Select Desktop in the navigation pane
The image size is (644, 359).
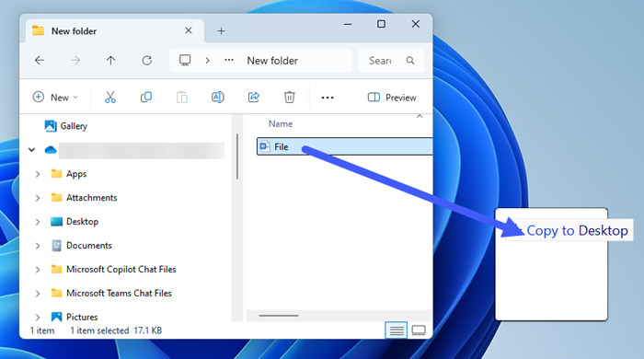coord(82,222)
